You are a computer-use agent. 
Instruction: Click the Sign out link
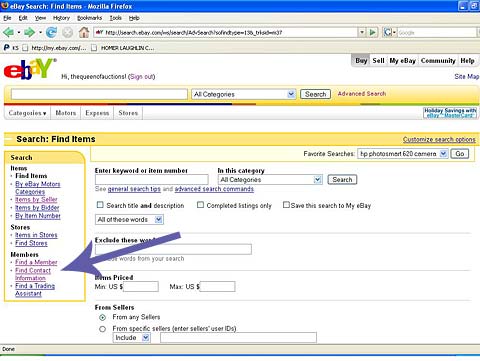[142, 77]
